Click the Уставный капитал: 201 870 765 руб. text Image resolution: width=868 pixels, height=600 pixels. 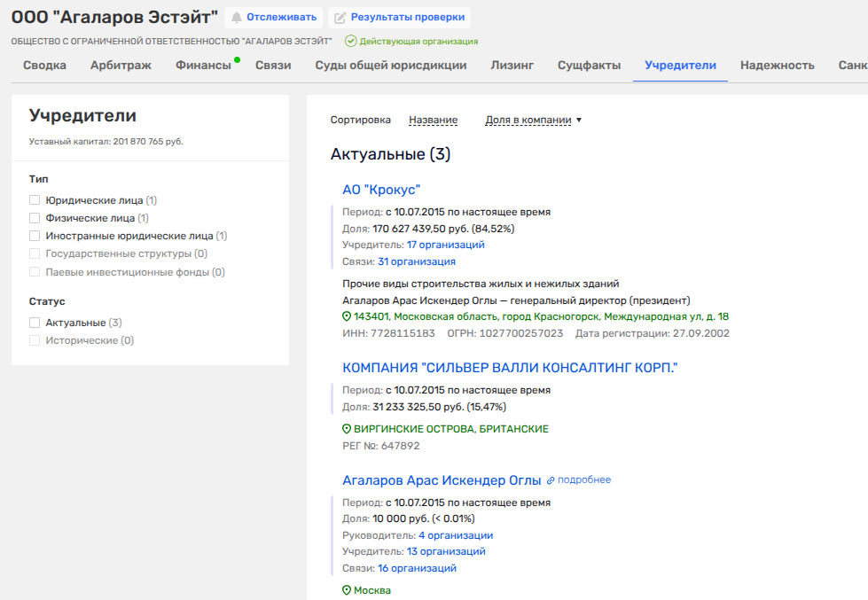click(106, 142)
